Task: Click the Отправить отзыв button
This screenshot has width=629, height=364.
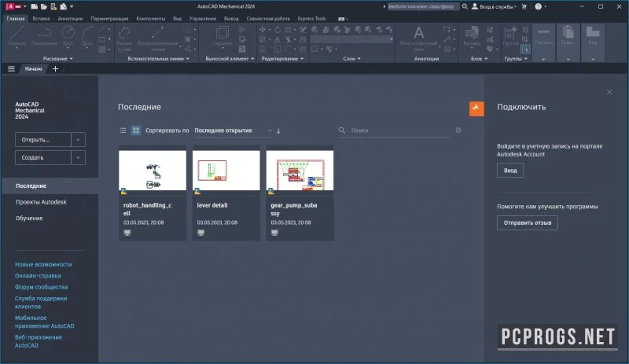Action: pos(528,222)
